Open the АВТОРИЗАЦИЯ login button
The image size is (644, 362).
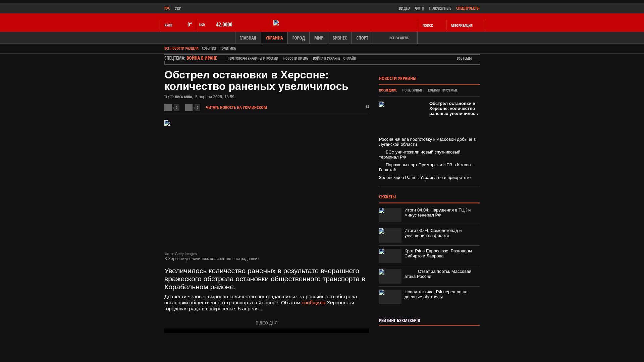(x=462, y=25)
